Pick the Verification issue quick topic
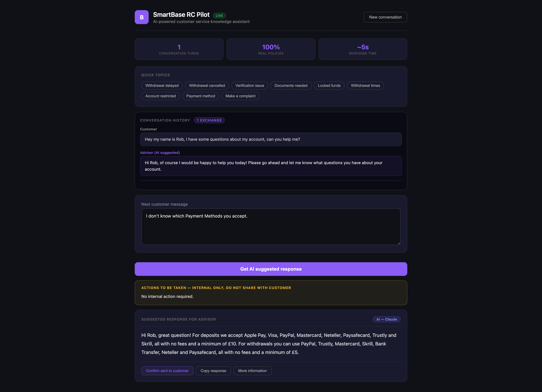 click(249, 86)
